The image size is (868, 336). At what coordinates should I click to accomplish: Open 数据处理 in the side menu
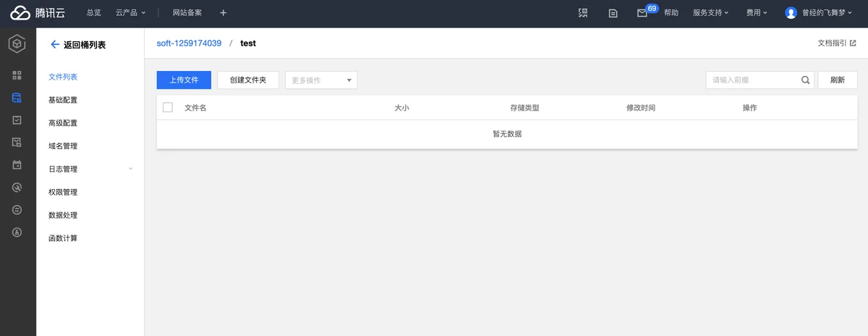[63, 216]
